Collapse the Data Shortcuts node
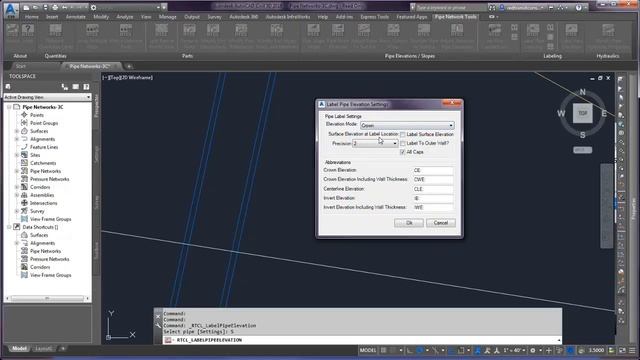The image size is (640, 360). click(x=9, y=227)
